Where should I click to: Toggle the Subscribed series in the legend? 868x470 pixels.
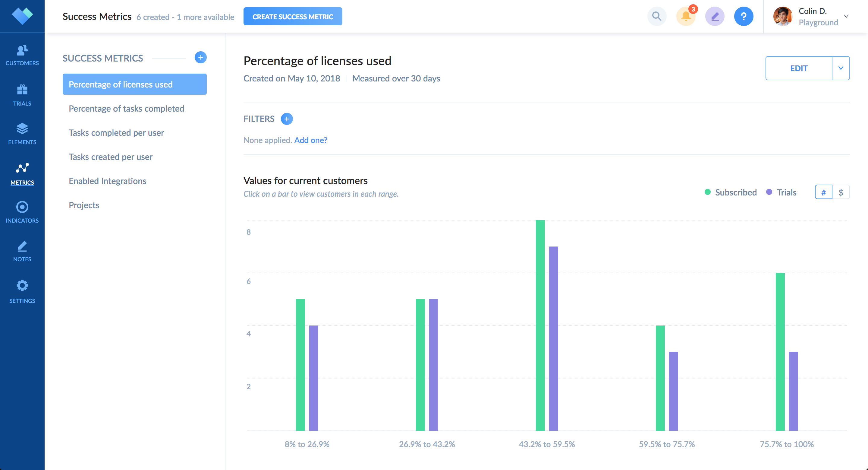click(x=730, y=192)
